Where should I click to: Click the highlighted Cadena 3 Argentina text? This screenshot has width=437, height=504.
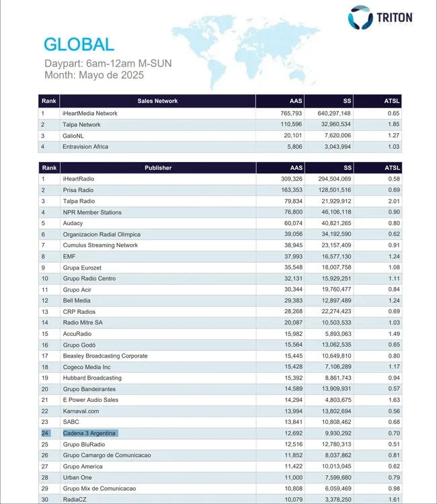pyautogui.click(x=89, y=433)
